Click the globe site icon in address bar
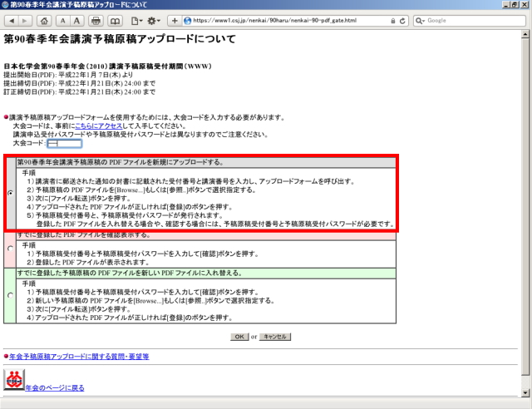 click(x=187, y=21)
